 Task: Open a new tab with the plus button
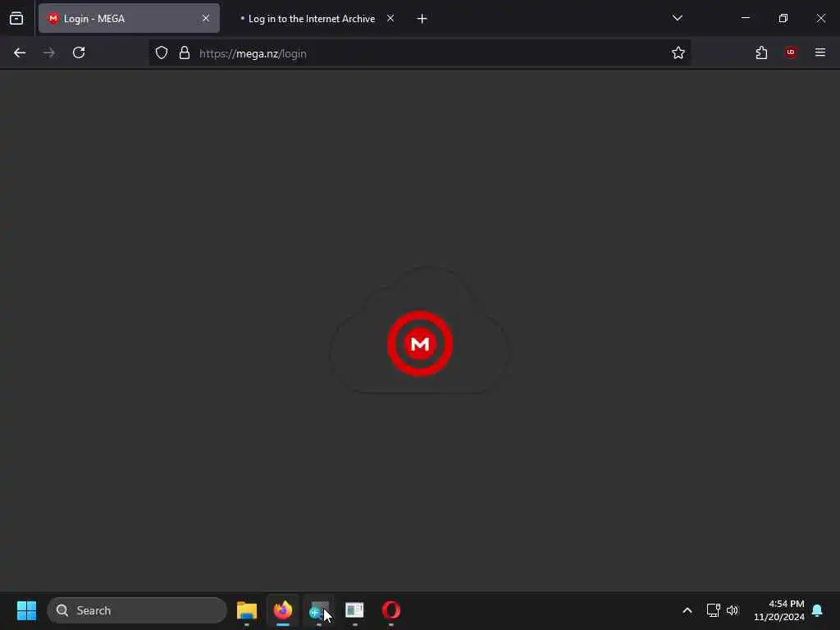[422, 19]
